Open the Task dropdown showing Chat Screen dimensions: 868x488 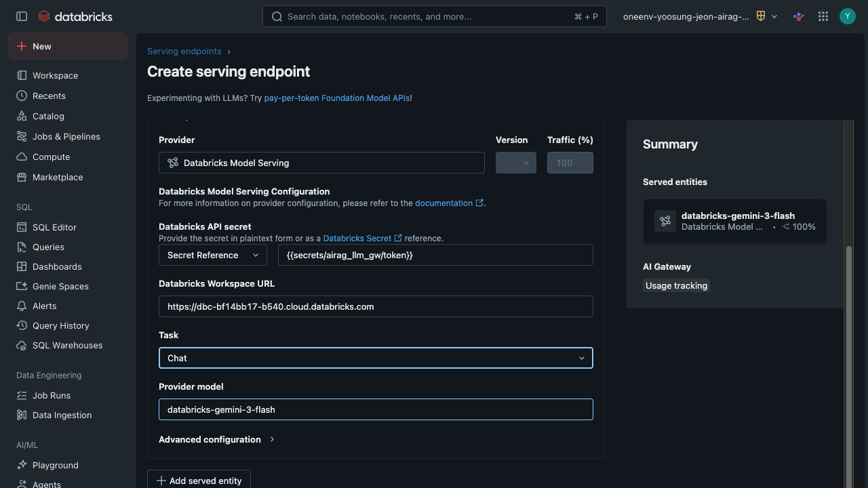point(376,358)
